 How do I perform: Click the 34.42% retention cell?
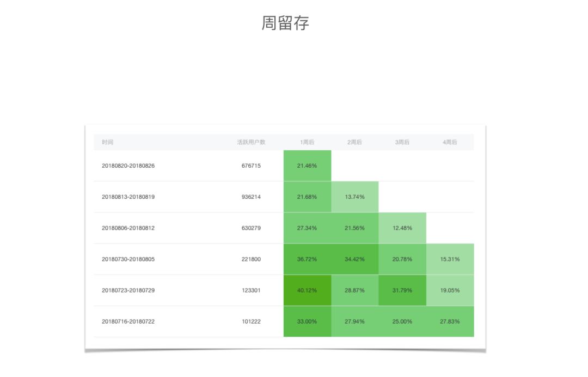pos(355,259)
